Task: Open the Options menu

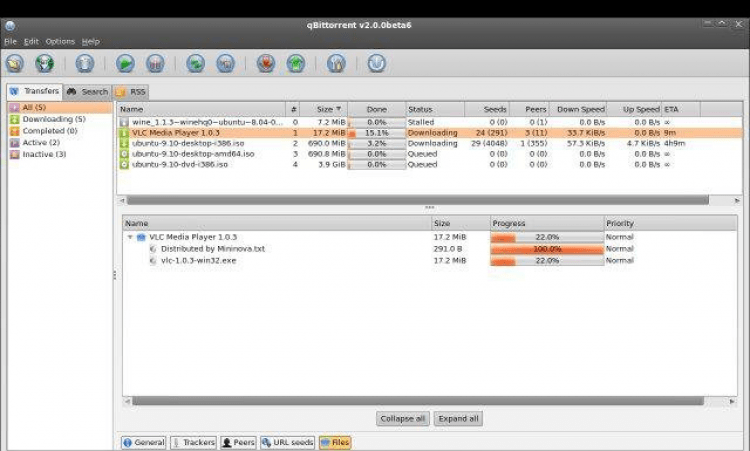Action: (60, 42)
